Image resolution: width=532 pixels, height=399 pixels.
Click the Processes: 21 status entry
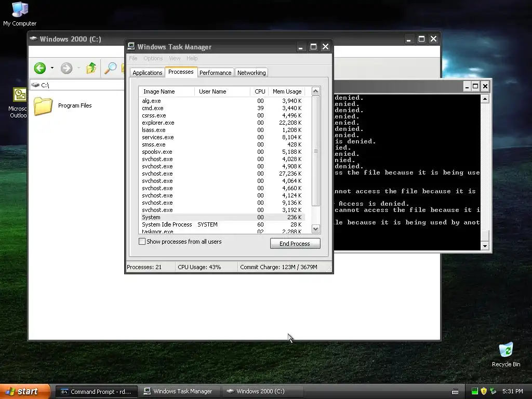click(x=150, y=267)
